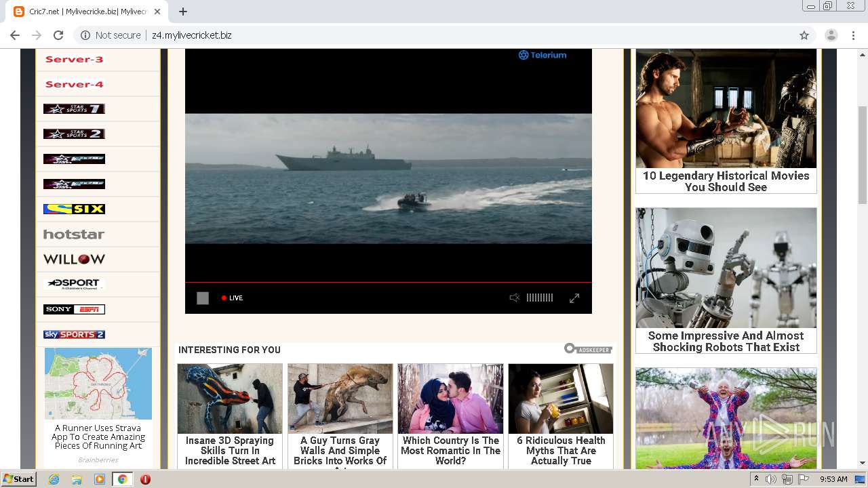This screenshot has height=488, width=868.
Task: Open the Insane 3D Spraying Skills article
Action: (x=230, y=451)
